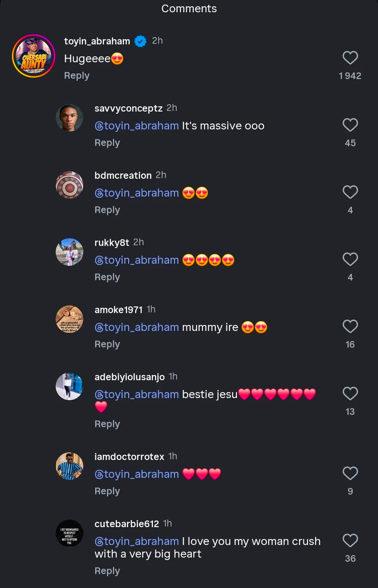This screenshot has width=378, height=588.
Task: Open the toyin_abraham username at top
Action: (x=97, y=41)
